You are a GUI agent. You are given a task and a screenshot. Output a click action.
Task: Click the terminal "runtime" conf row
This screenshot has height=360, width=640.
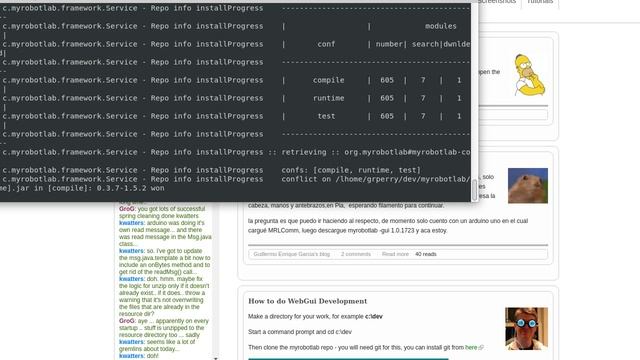pos(236,98)
